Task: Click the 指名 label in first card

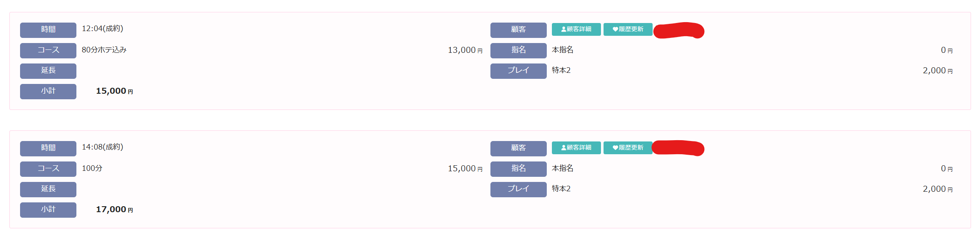Action: pyautogui.click(x=518, y=50)
